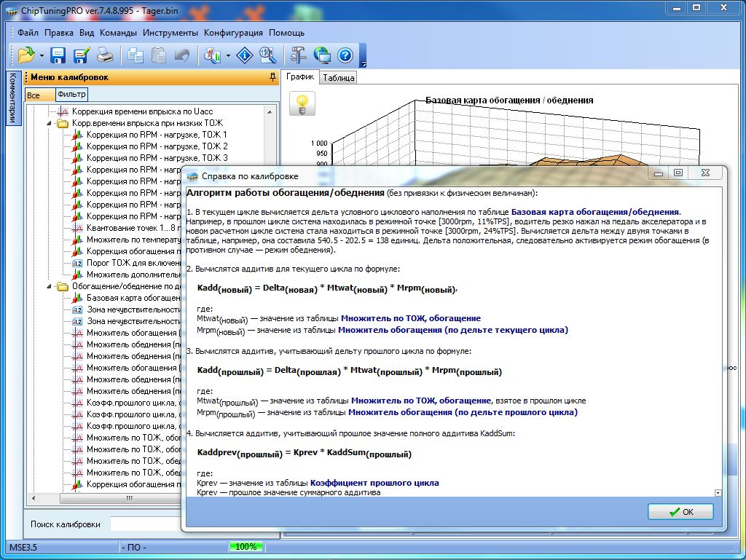Toggle the pin on Меню калибровок panel
The height and width of the screenshot is (560, 746).
[x=272, y=77]
